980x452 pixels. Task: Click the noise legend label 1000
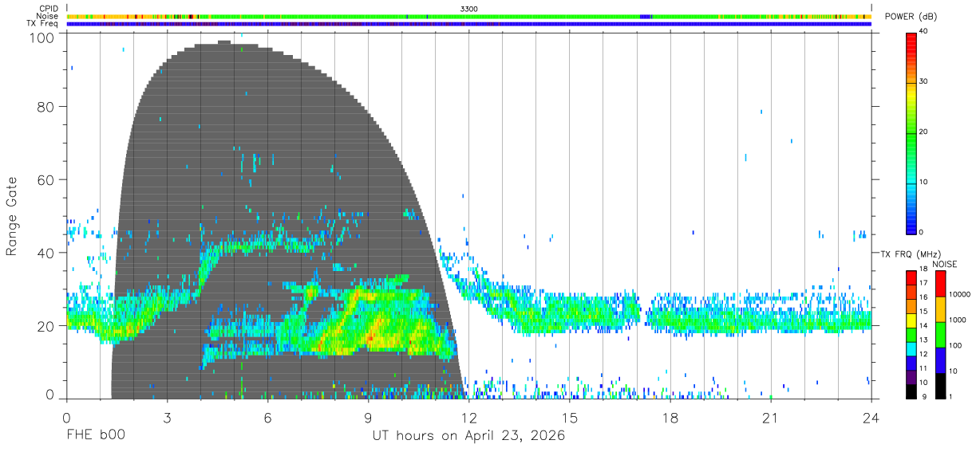click(958, 320)
